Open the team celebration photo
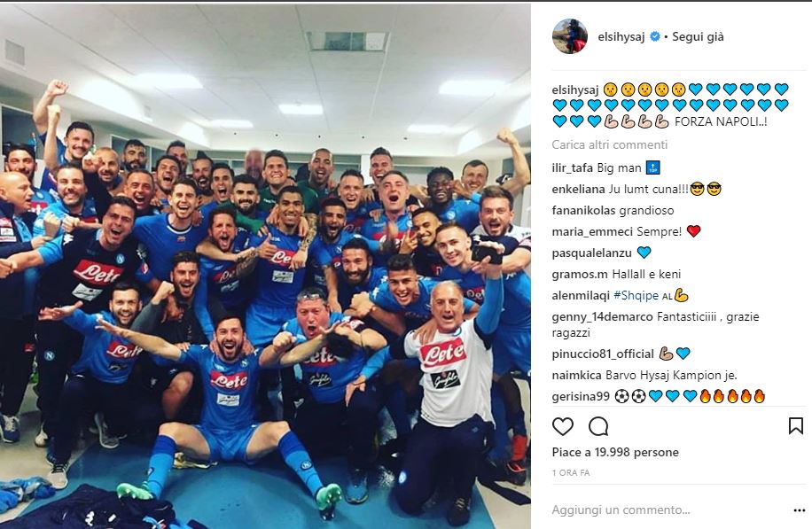Screen dimensions: 812x529 (x=265, y=266)
